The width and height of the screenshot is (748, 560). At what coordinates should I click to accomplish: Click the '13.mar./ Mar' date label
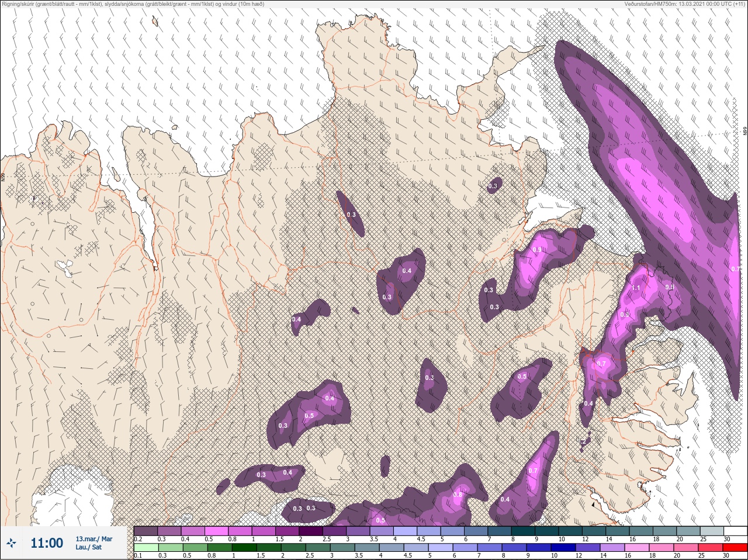click(94, 539)
